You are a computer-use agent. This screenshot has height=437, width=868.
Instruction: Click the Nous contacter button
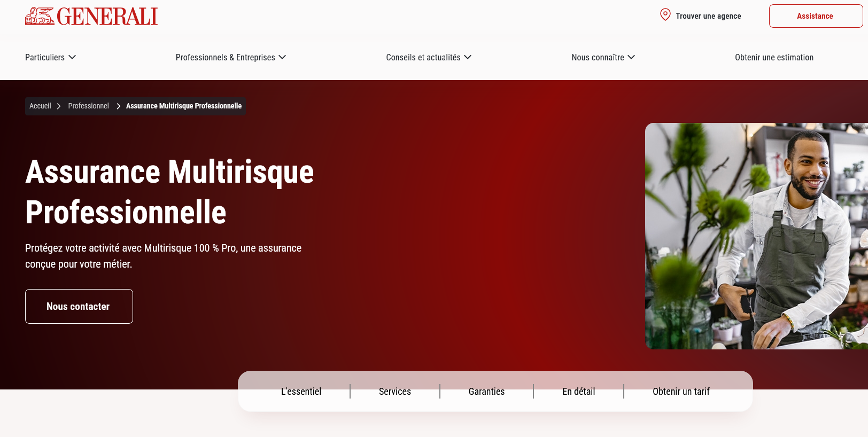point(79,306)
